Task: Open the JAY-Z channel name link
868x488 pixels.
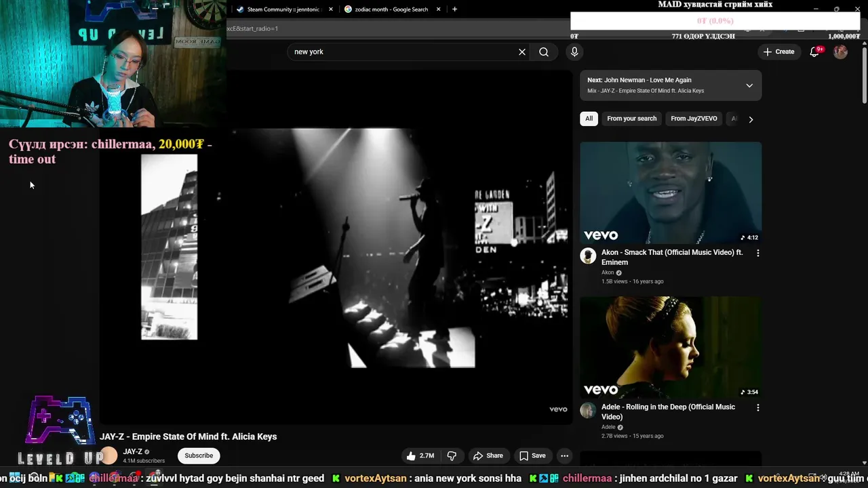Action: click(x=132, y=452)
